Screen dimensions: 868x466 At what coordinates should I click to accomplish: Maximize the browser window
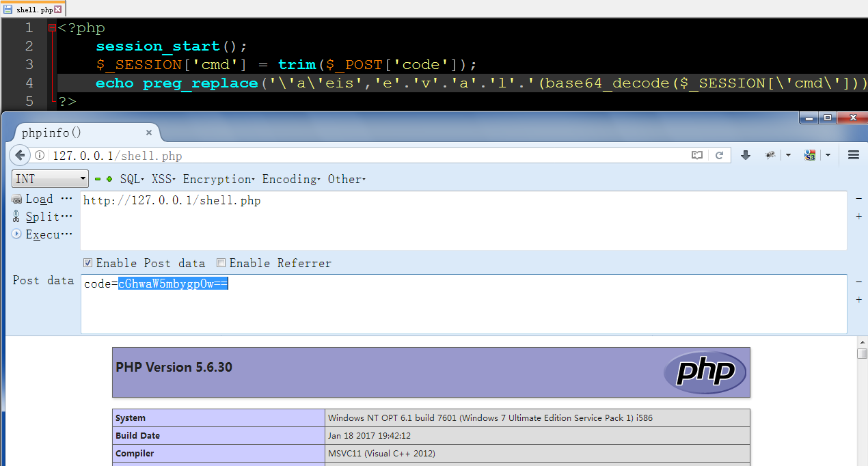pos(827,118)
